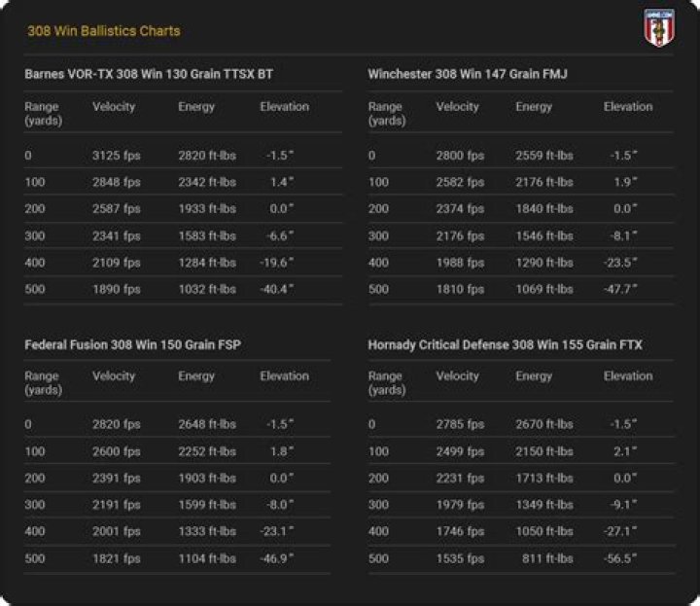Click the '-46.9"' elevation value
700x606 pixels.
(277, 558)
